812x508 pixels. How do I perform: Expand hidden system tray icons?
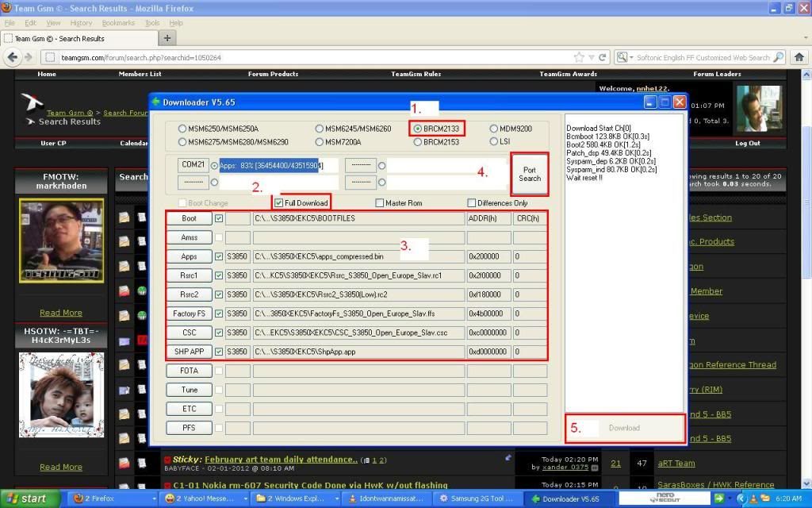tap(741, 498)
